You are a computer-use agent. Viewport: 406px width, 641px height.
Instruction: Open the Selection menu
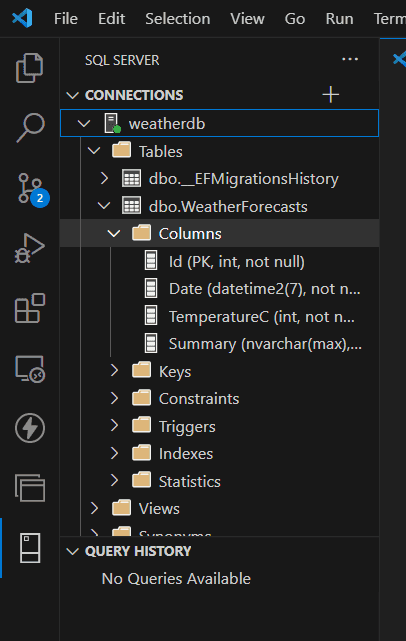(178, 19)
